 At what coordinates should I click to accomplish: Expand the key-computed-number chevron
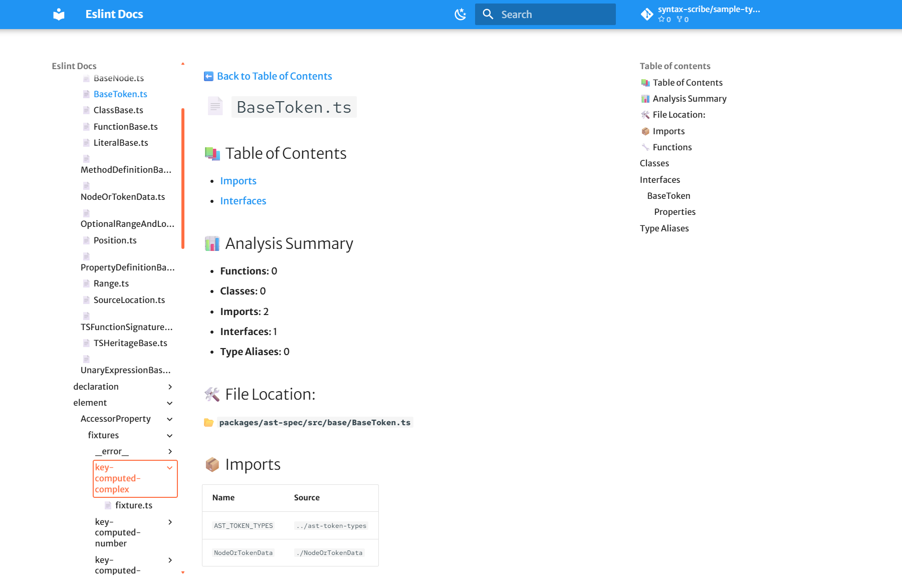(170, 522)
